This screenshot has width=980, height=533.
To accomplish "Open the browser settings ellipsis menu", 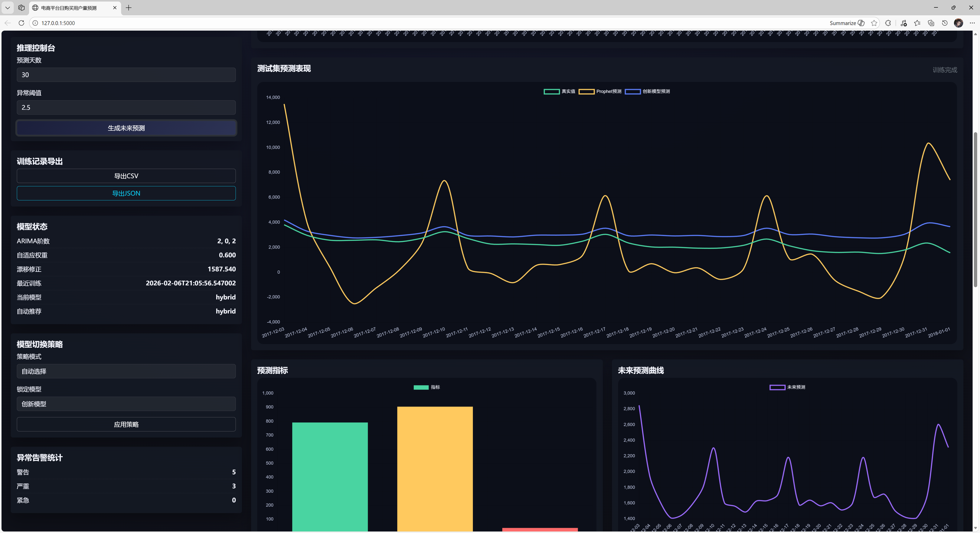I will (x=972, y=23).
